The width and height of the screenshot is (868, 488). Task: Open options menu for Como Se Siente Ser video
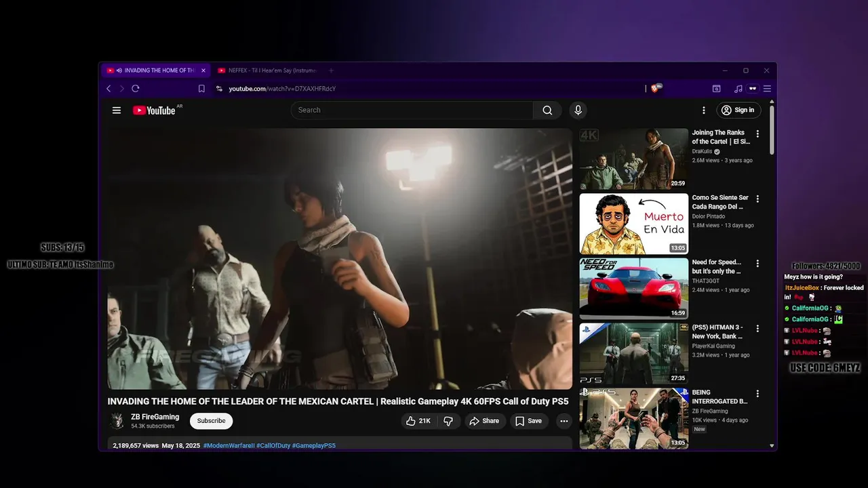(x=757, y=199)
